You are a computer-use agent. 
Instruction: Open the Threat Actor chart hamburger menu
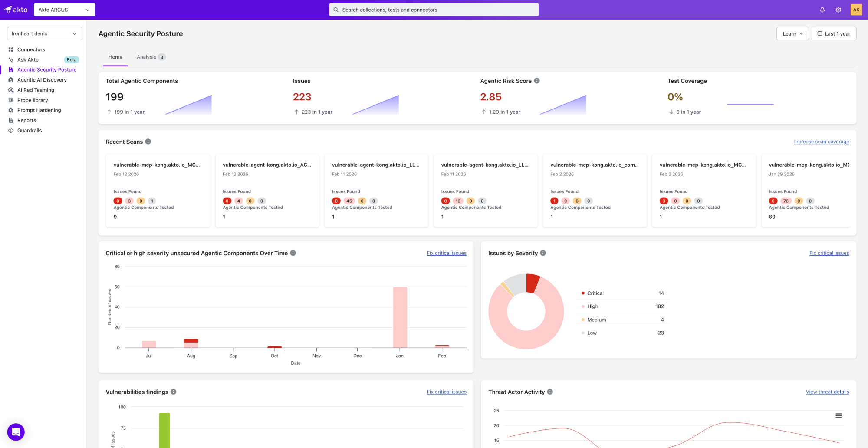coord(838,415)
